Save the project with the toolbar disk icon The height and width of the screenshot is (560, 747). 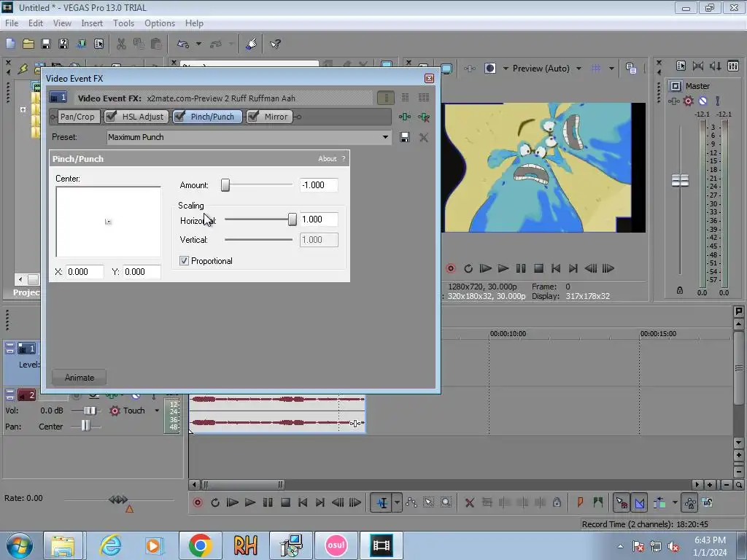tap(46, 44)
